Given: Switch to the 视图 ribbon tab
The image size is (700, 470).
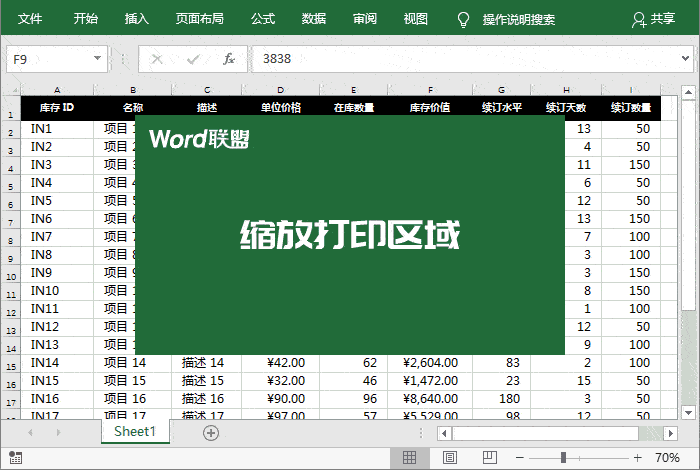Looking at the screenshot, I should (x=416, y=19).
